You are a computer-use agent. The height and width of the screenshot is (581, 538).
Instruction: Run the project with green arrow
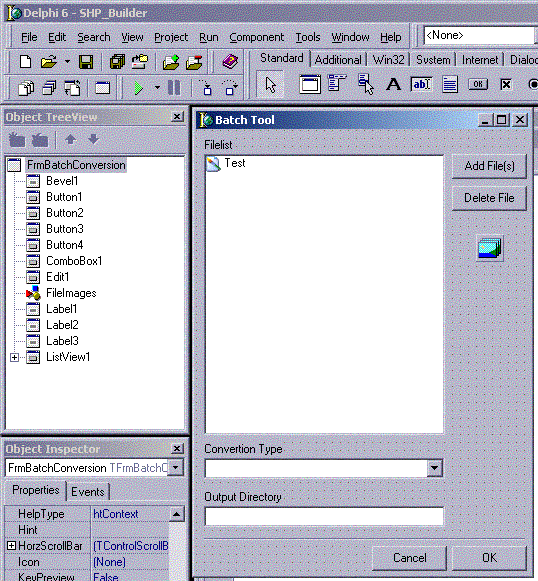pos(139,88)
